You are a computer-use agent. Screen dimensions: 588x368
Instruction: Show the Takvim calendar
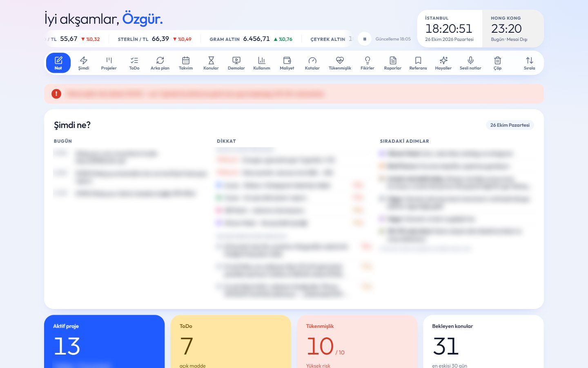tap(186, 63)
